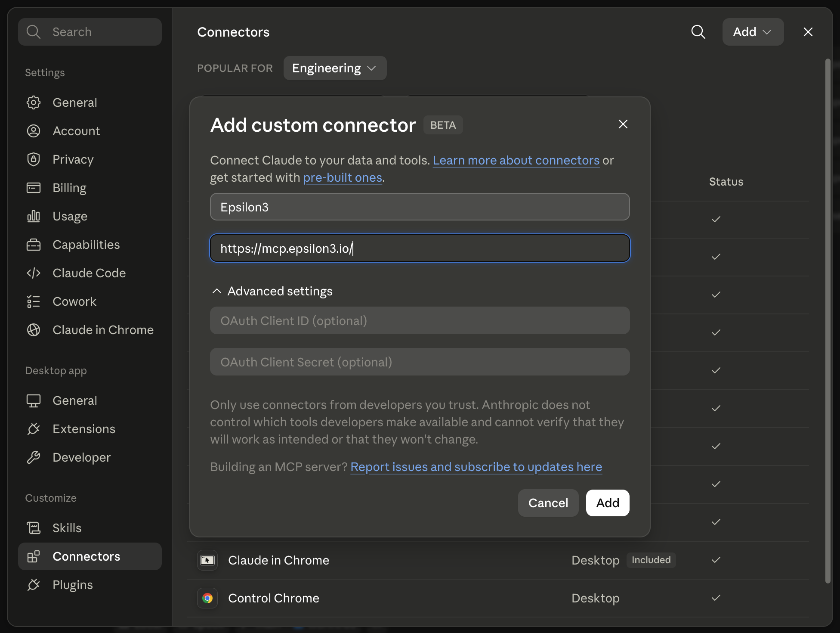
Task: Click the search magnifier icon in sidebar
Action: (x=33, y=32)
